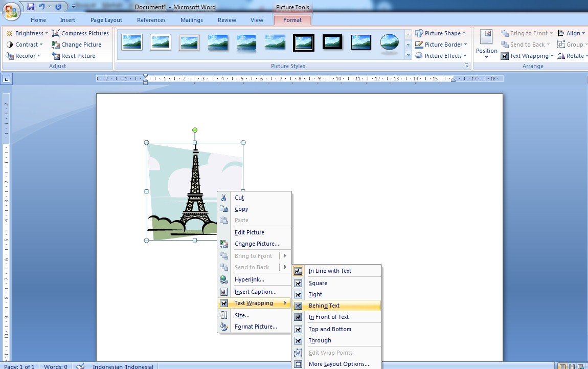The height and width of the screenshot is (369, 588).
Task: Switch to the Insert tab
Action: click(67, 20)
